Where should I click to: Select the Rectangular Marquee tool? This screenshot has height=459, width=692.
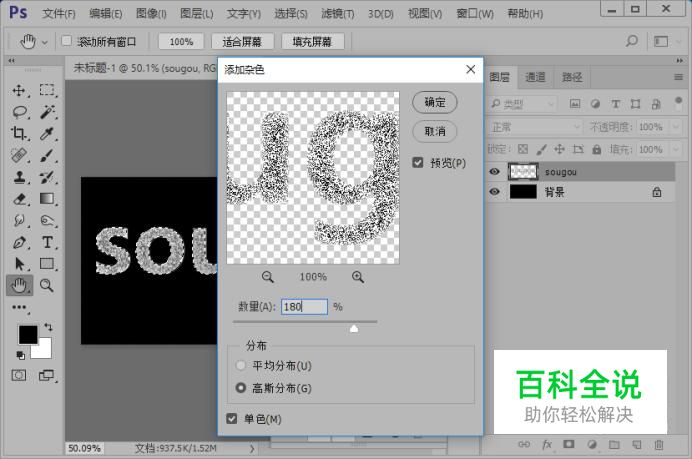click(46, 90)
